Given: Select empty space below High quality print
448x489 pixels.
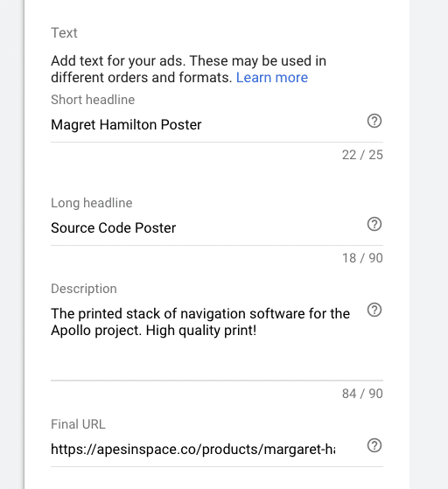Looking at the screenshot, I should tap(207, 359).
